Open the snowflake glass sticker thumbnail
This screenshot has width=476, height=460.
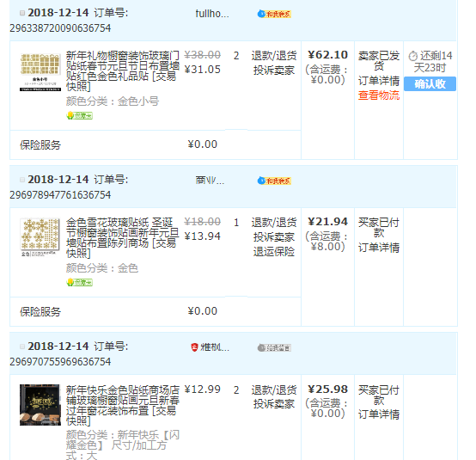point(40,237)
